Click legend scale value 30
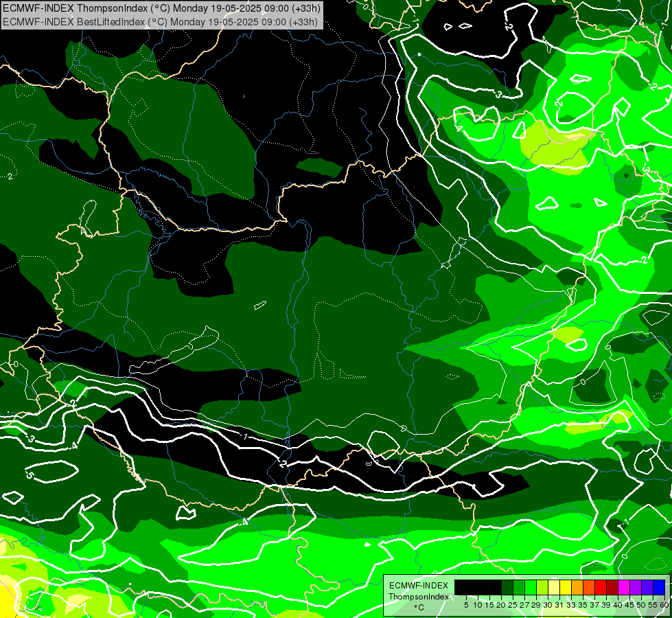The width and height of the screenshot is (672, 618). click(547, 605)
